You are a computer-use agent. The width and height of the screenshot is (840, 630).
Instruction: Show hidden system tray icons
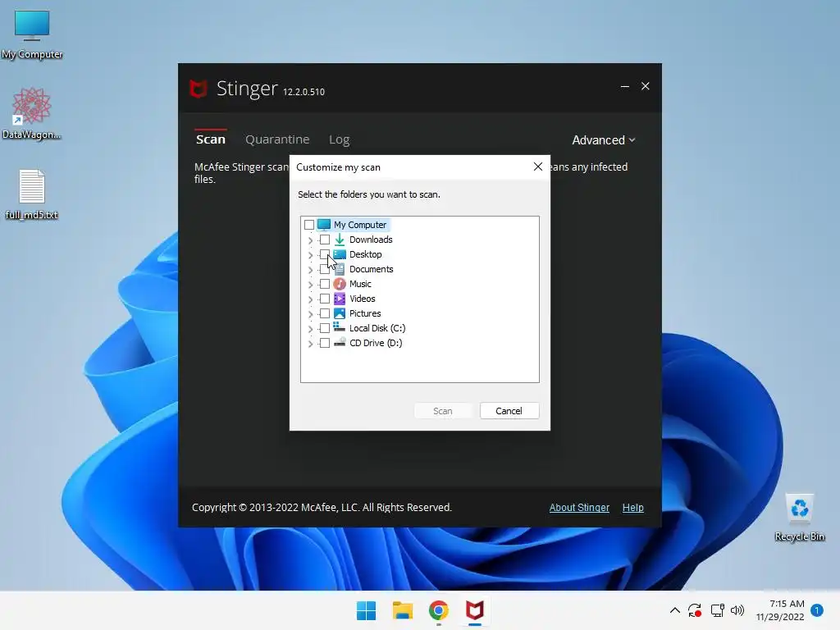click(x=675, y=610)
